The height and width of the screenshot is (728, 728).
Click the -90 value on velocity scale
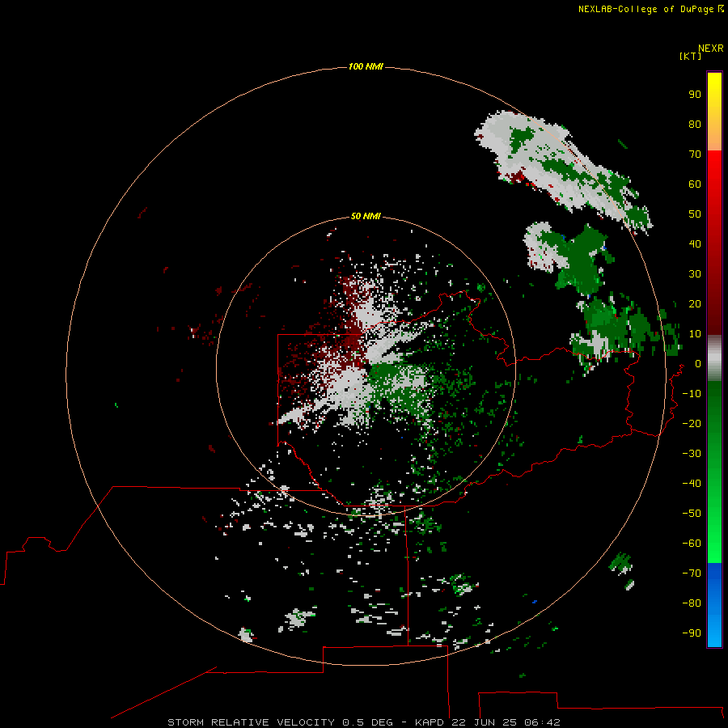[x=692, y=633]
